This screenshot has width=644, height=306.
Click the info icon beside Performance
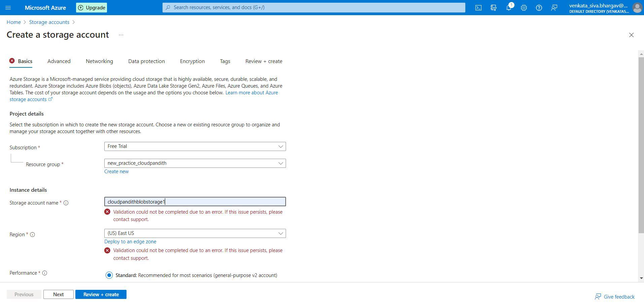point(45,273)
